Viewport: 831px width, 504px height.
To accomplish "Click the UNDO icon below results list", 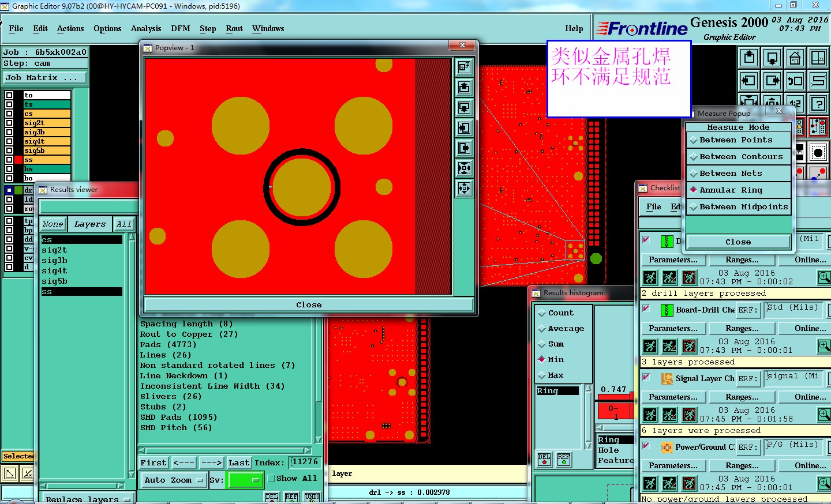I will click(312, 498).
